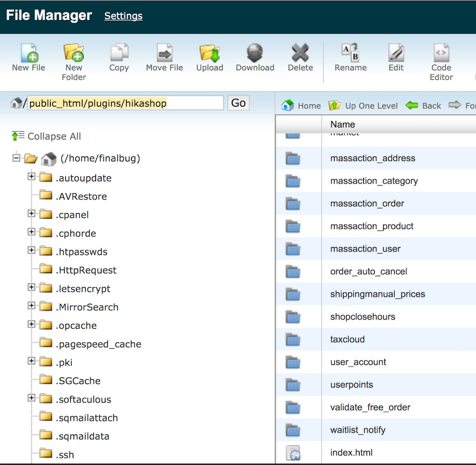Image resolution: width=476 pixels, height=465 pixels.
Task: Expand the .autoupdate folder tree node
Action: 31,177
